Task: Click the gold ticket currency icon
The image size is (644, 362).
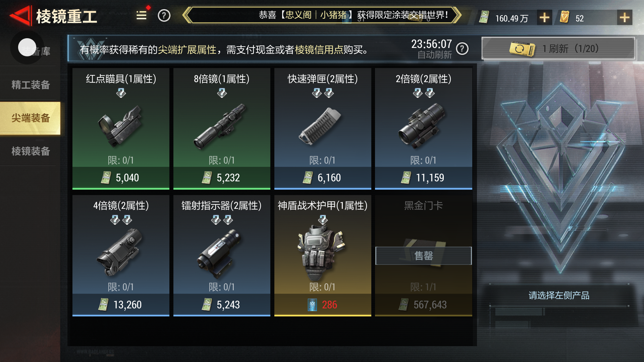Action: click(x=565, y=17)
